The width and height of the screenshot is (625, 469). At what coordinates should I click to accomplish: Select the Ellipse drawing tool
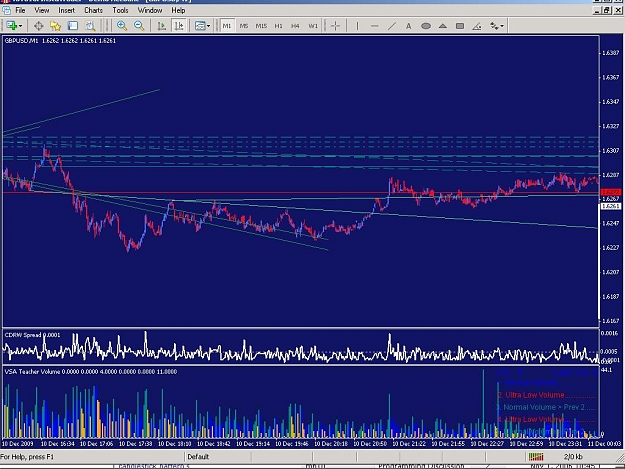tap(426, 26)
